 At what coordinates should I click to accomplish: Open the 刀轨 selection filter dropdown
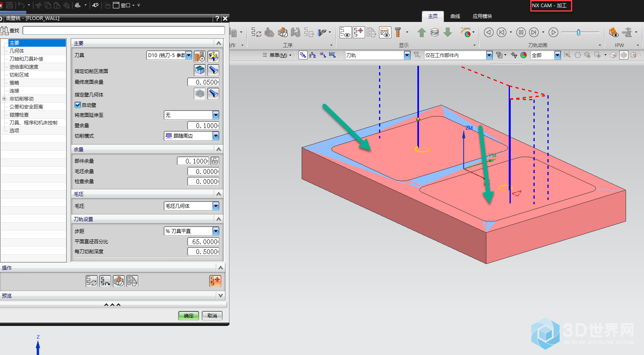[407, 55]
